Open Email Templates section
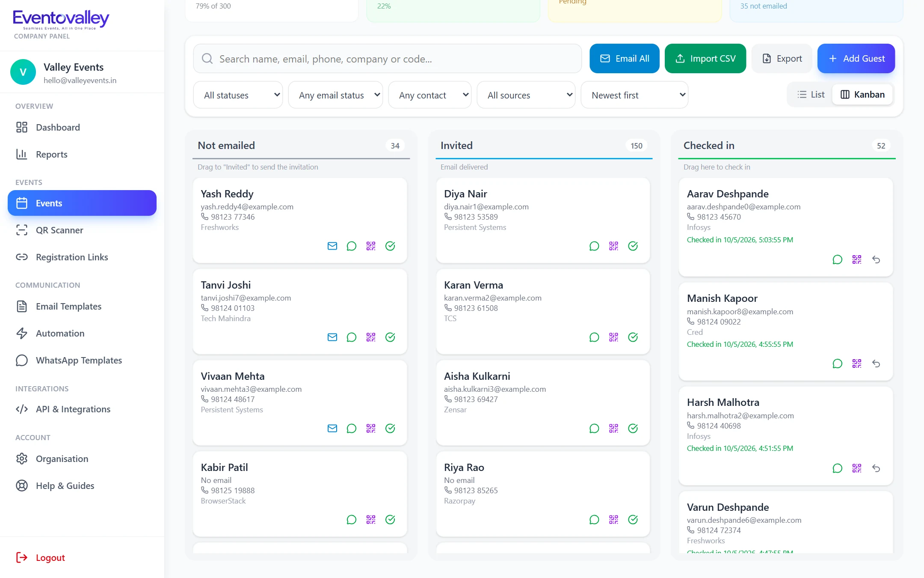 (x=82, y=306)
